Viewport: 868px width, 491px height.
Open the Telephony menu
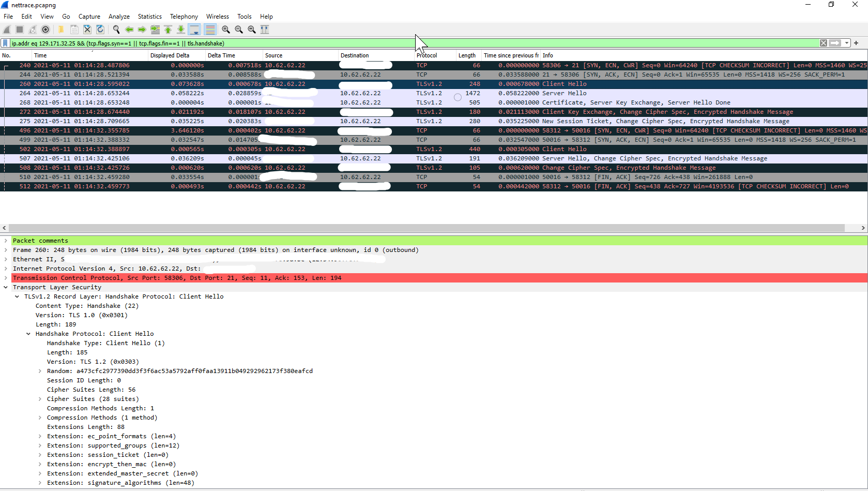tap(184, 16)
